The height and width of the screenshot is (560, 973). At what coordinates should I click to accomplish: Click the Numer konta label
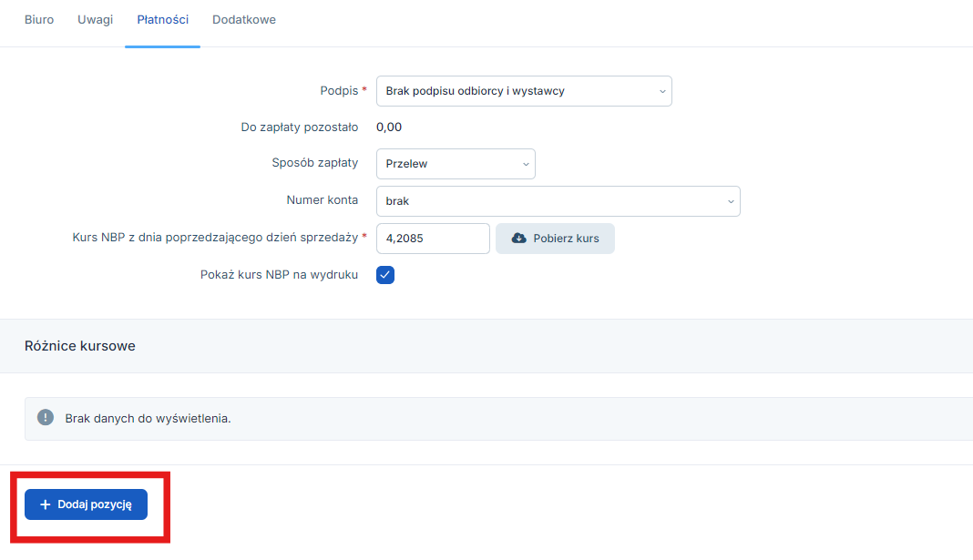pos(323,199)
